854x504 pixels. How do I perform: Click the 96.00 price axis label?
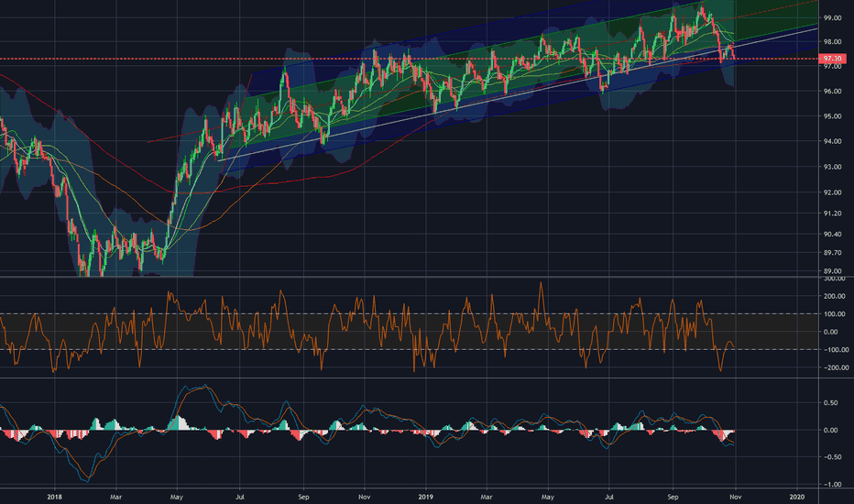pos(832,92)
